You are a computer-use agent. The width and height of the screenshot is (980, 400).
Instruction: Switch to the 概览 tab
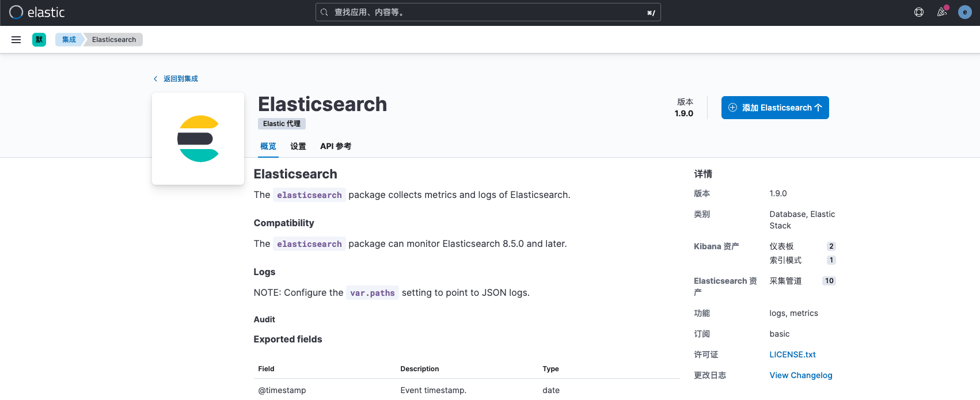[268, 146]
